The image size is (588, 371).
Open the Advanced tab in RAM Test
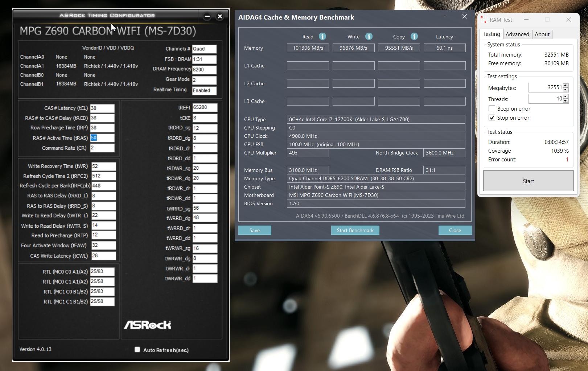point(517,34)
